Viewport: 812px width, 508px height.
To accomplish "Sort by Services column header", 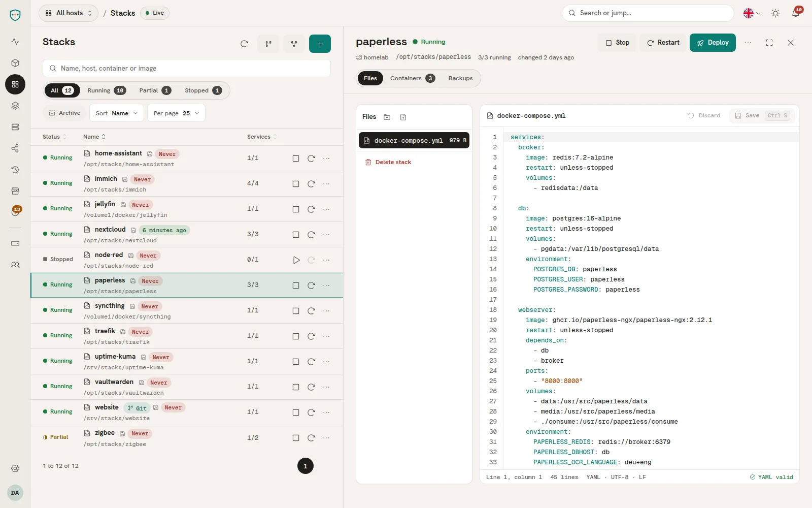I will point(262,137).
